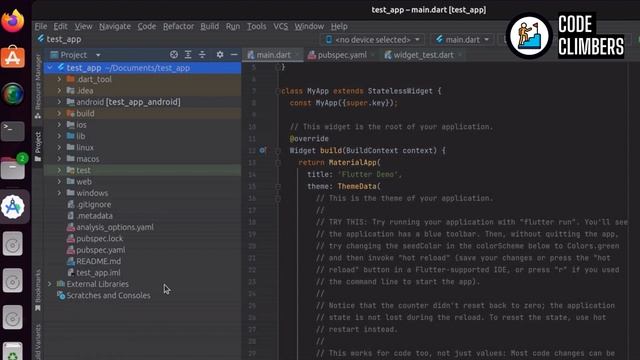The height and width of the screenshot is (360, 640).
Task: Expand the android folder
Action: point(60,102)
